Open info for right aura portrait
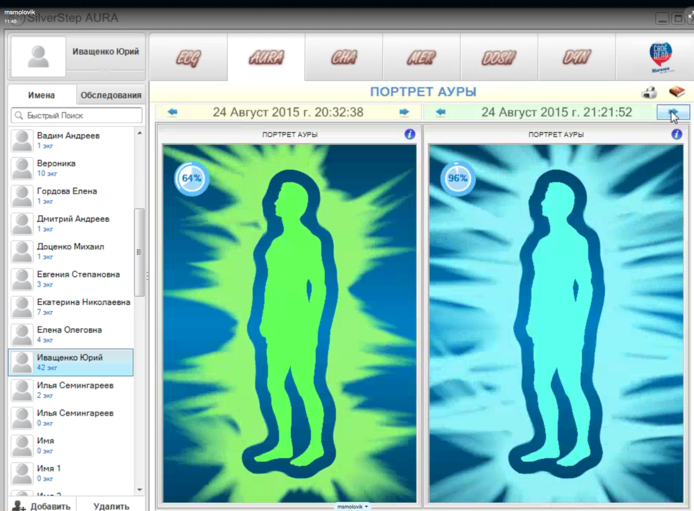694x511 pixels. 677,134
